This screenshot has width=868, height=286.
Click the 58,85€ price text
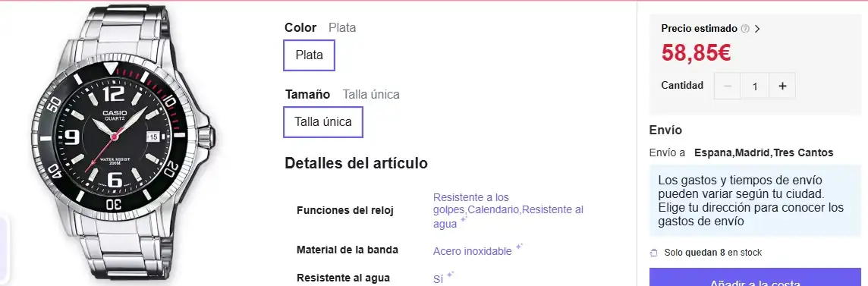tap(697, 53)
